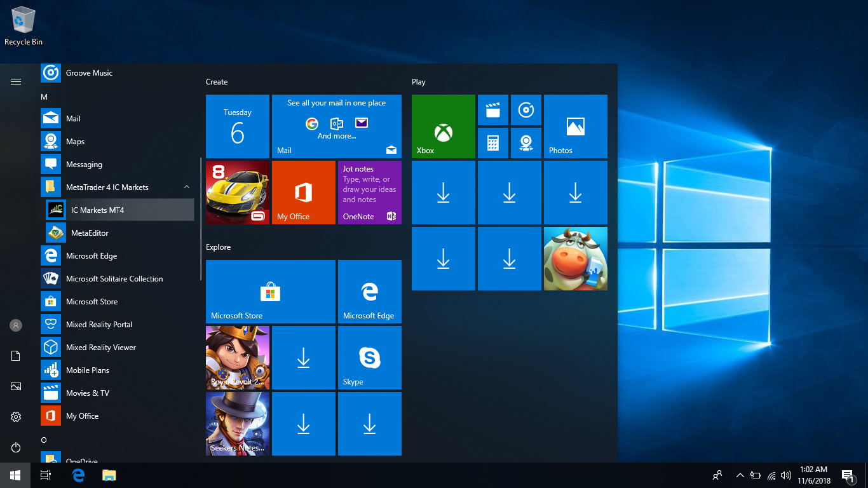Open Settings gear in Start sidebar

tap(16, 417)
